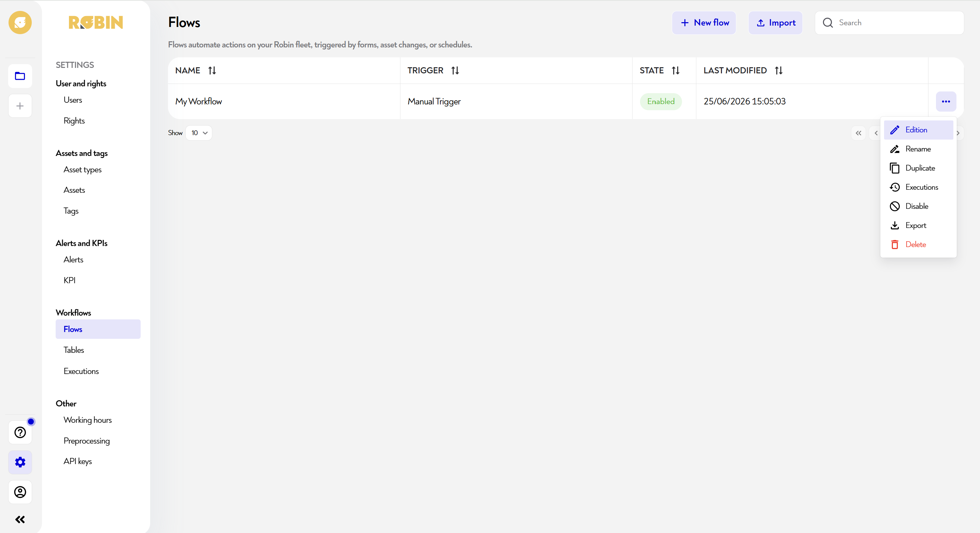This screenshot has height=533, width=980.
Task: Open the settings gear icon
Action: click(x=20, y=462)
